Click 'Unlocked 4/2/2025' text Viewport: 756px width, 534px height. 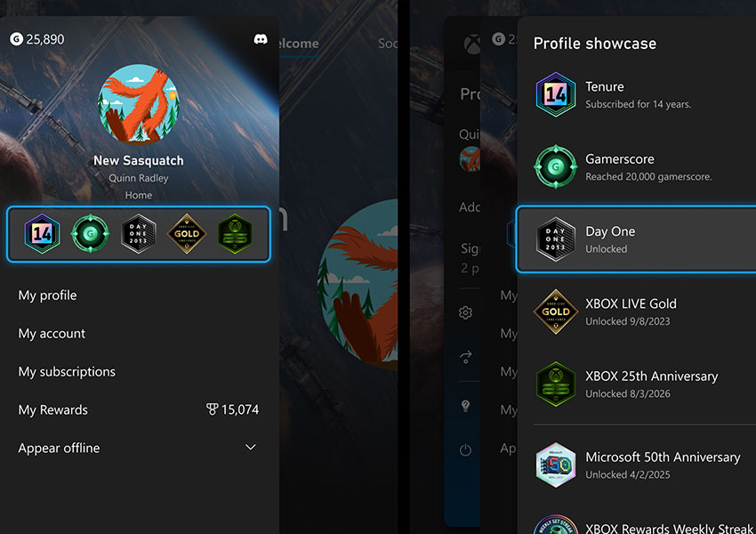point(628,474)
